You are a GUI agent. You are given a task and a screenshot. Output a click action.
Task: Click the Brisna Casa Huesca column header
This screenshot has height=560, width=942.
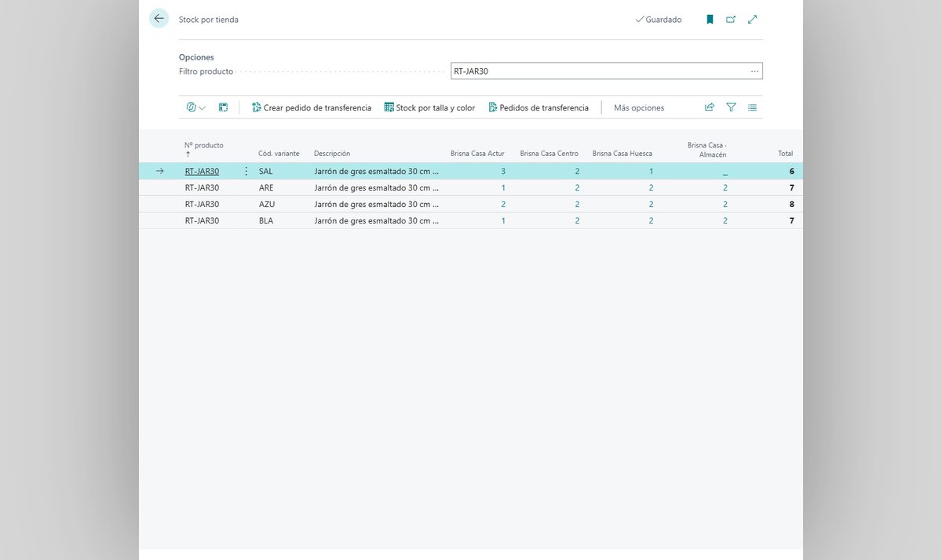tap(623, 154)
